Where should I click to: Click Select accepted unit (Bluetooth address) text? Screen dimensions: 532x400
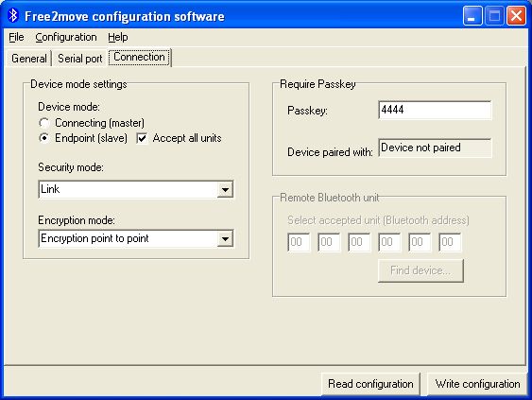(x=378, y=220)
